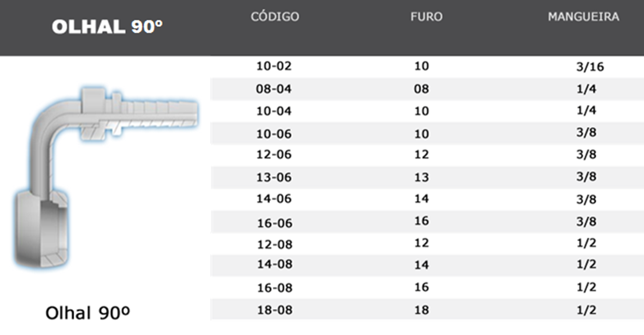Choose product code 14-08

pos(274,264)
